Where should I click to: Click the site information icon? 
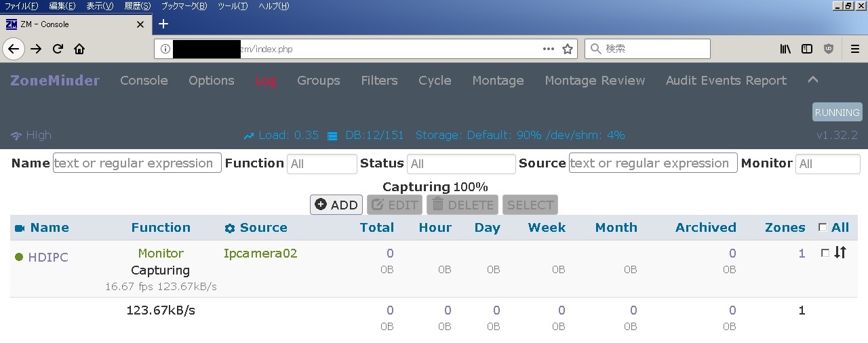[165, 49]
